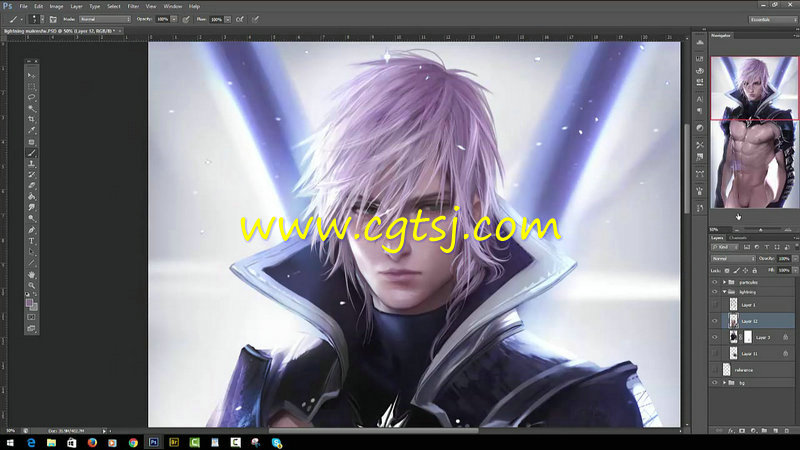Toggle lock transparent pixels in Layers panel
Viewport: 800px width, 450px height.
[x=727, y=270]
